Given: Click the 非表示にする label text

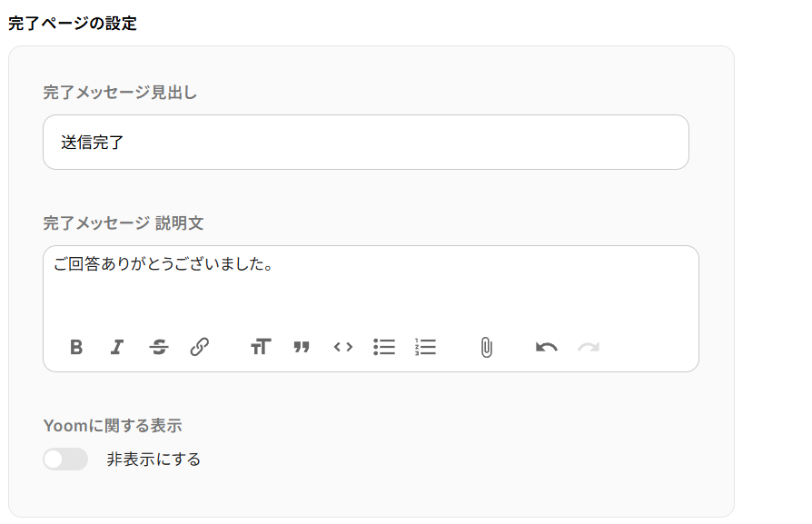Looking at the screenshot, I should tap(153, 460).
